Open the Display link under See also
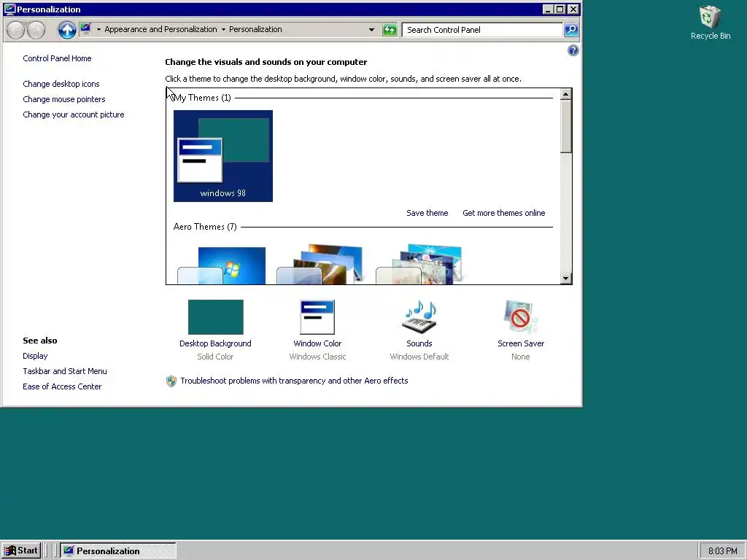The width and height of the screenshot is (747, 560). click(35, 356)
